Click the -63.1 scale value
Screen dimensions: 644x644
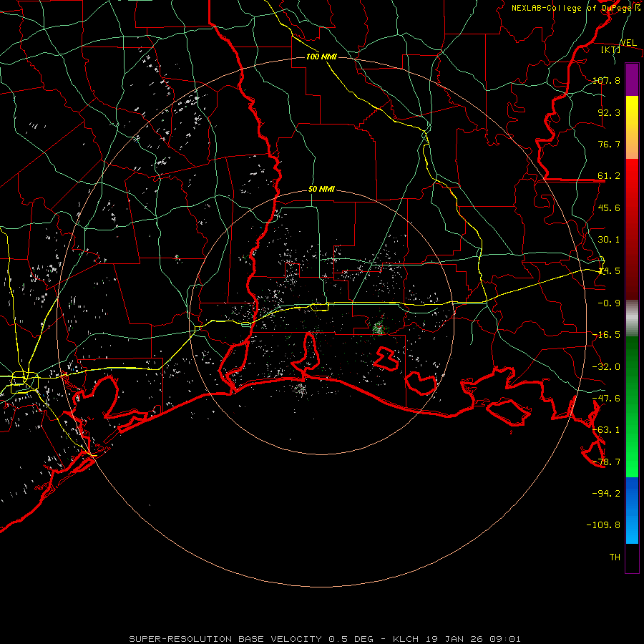click(606, 430)
